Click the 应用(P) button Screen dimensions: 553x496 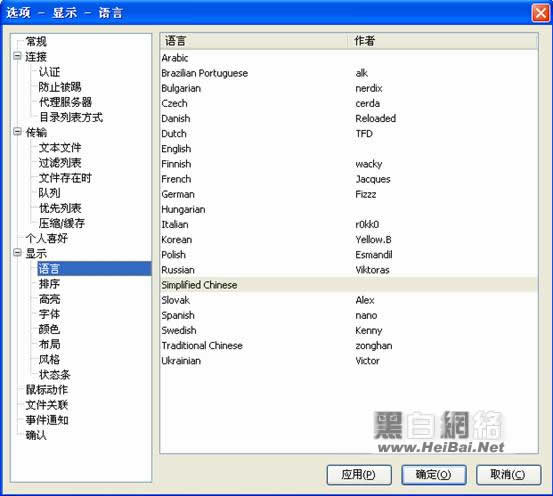tap(359, 474)
